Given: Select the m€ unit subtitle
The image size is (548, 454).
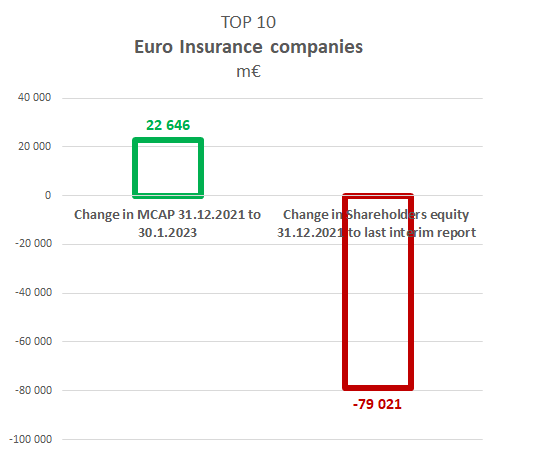Looking at the screenshot, I should 248,71.
